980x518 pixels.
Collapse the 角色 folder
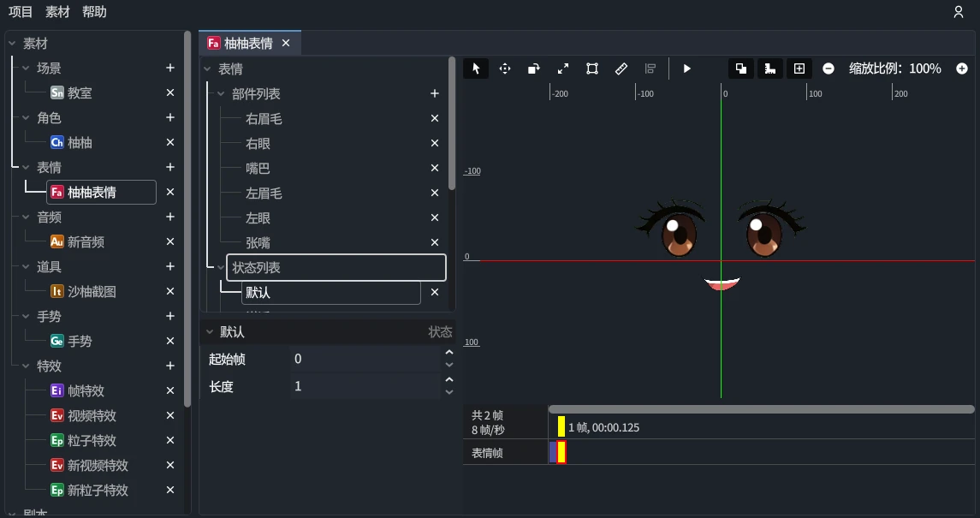(x=26, y=117)
